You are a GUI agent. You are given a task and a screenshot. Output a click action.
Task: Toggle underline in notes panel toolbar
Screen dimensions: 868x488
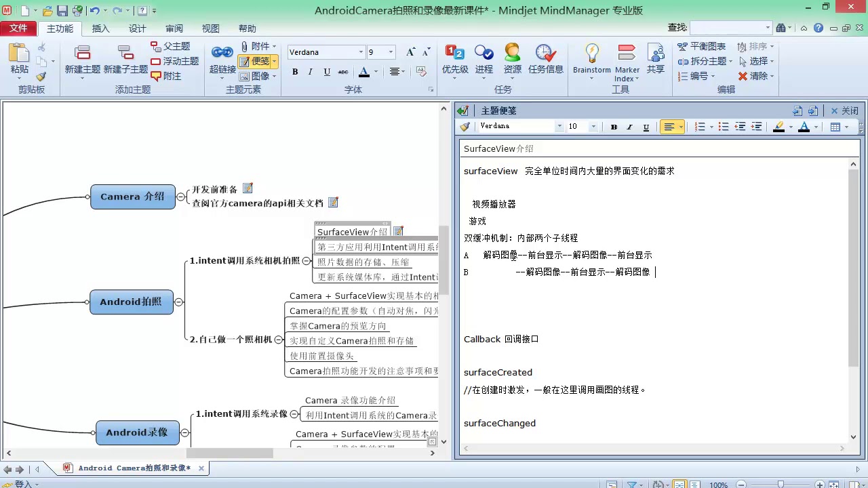(x=646, y=127)
